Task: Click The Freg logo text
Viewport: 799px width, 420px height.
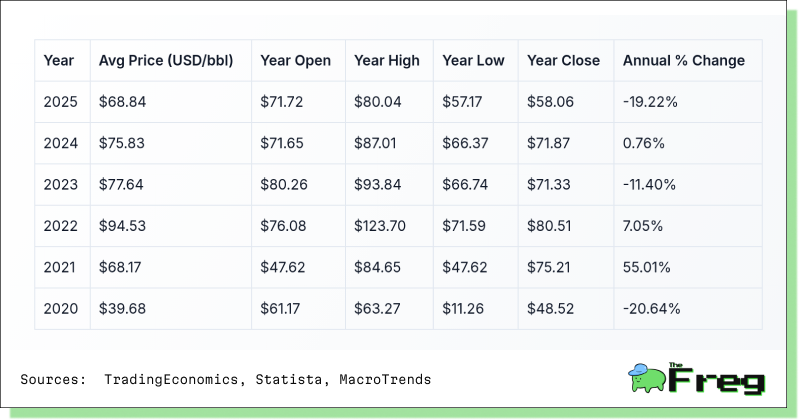Action: pyautogui.click(x=717, y=379)
